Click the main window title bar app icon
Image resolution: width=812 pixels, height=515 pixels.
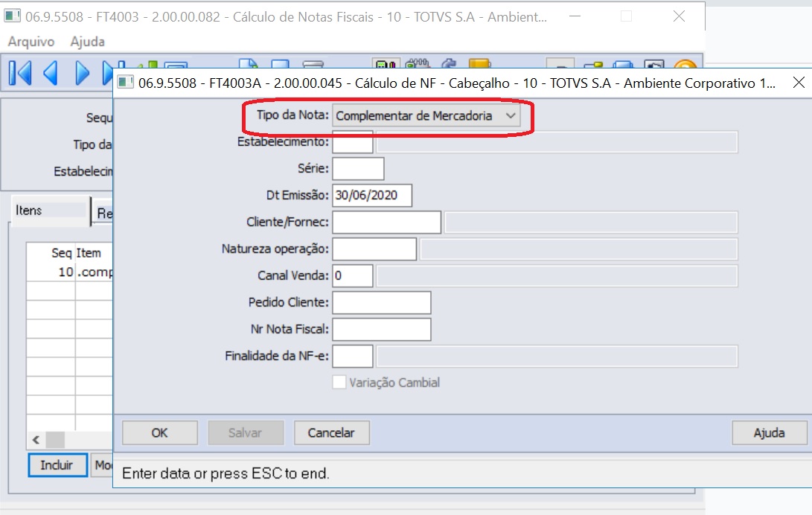pyautogui.click(x=13, y=16)
